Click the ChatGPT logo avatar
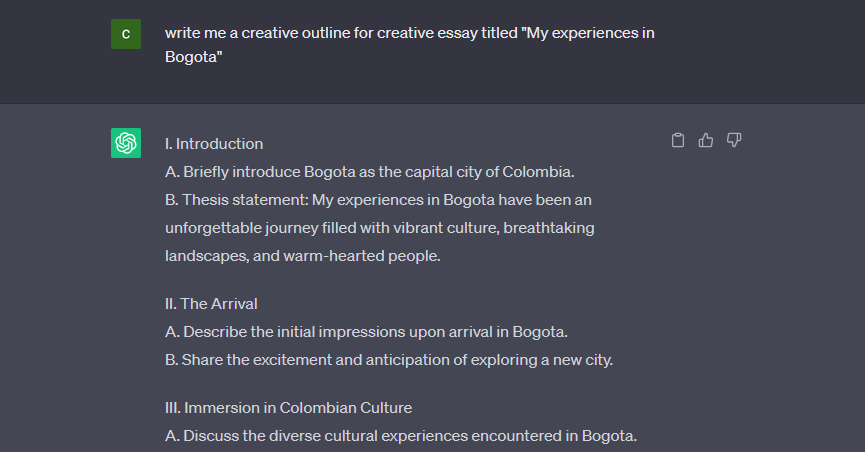 pos(126,143)
